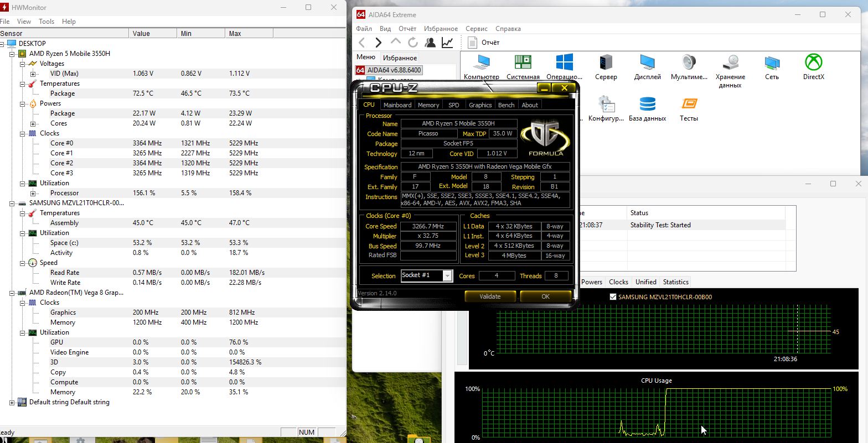
Task: Open the DirectX category icon
Action: point(814,67)
